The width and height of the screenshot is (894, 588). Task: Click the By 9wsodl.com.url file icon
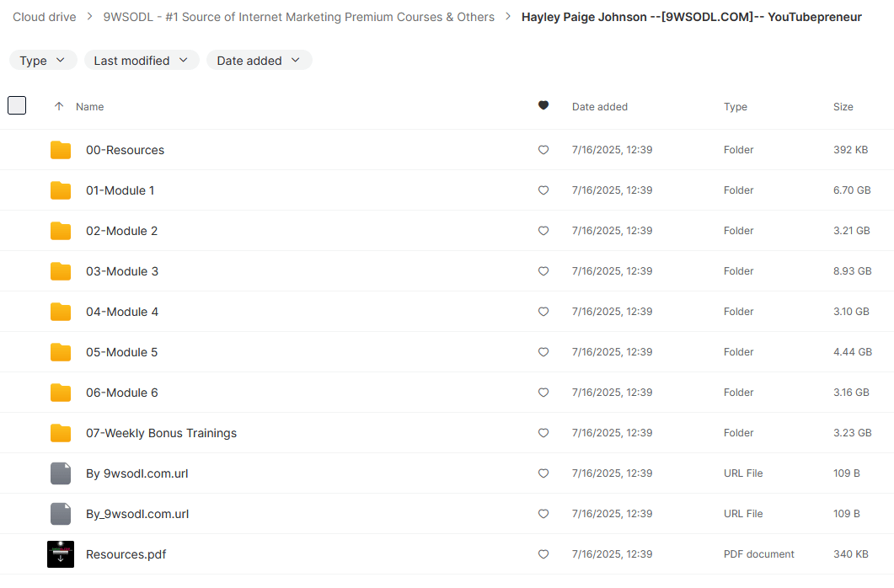coord(61,473)
